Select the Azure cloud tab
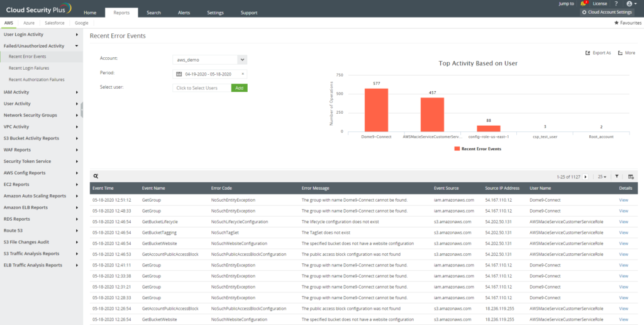 pos(29,23)
